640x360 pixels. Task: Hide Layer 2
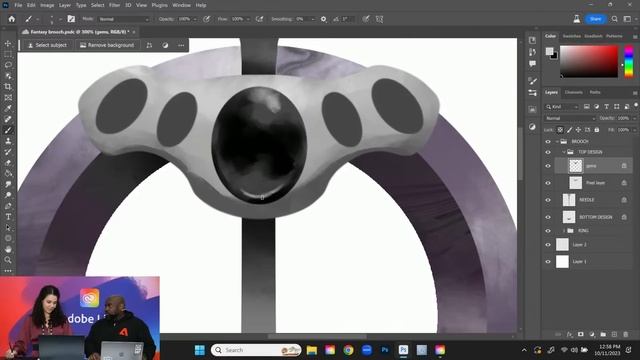pyautogui.click(x=548, y=245)
